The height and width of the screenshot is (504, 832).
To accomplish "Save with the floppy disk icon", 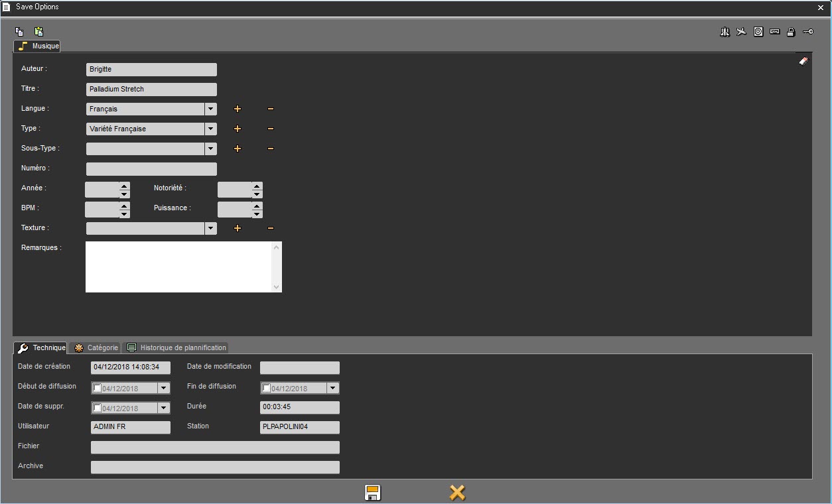I will 372,493.
